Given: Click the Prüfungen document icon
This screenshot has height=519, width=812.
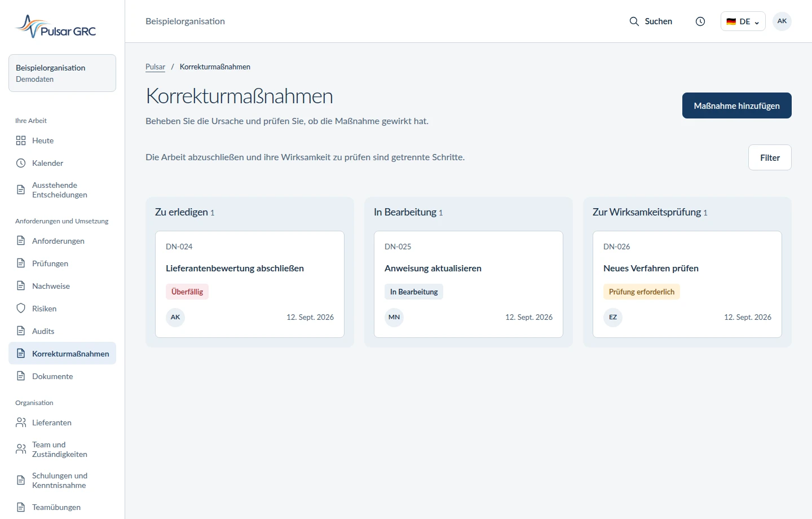Looking at the screenshot, I should [21, 263].
